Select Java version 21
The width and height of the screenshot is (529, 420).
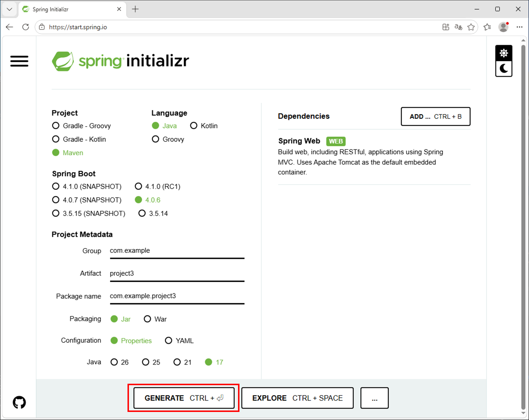[x=182, y=362]
